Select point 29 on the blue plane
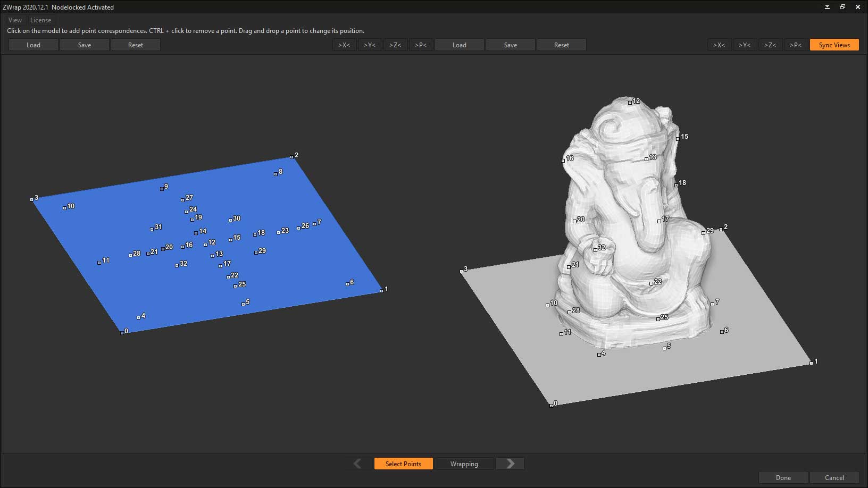Image resolution: width=868 pixels, height=488 pixels. coord(256,253)
